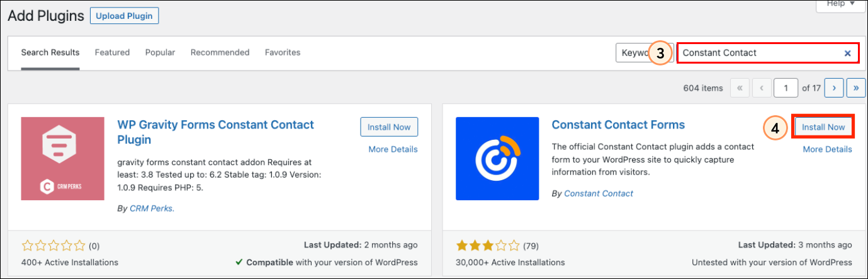Image resolution: width=868 pixels, height=279 pixels.
Task: Open the Recommended plugins tab
Action: 220,52
